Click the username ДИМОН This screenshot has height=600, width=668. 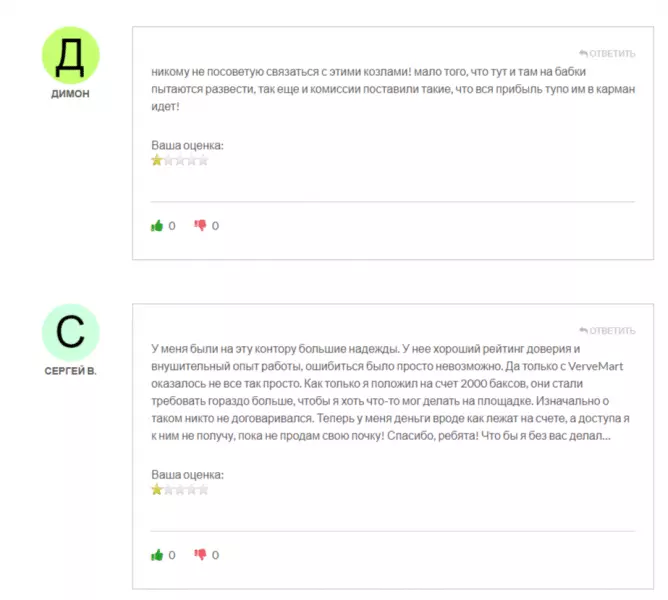point(70,94)
